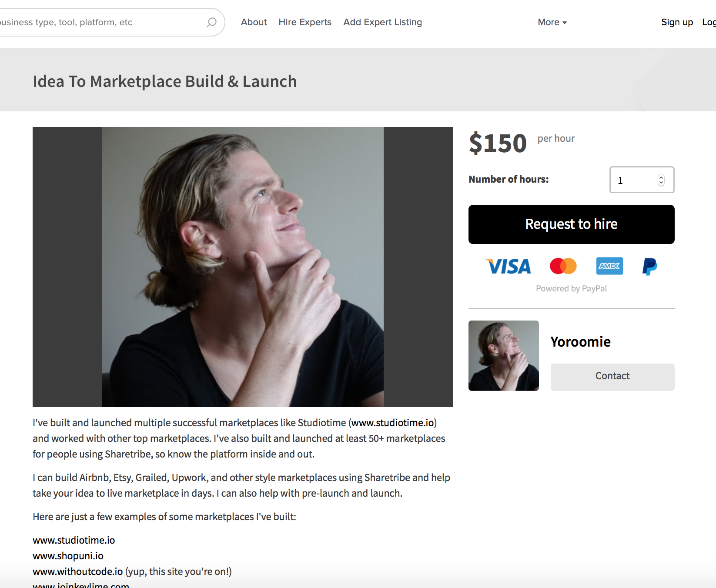Open the www.withoutcode.io link
Viewport: 716px width, 588px height.
coord(77,571)
